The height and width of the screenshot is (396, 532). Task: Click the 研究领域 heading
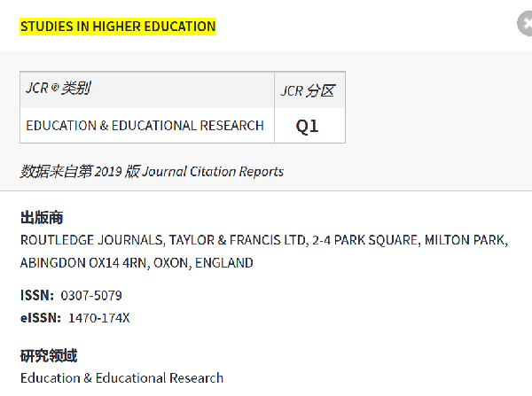pos(49,355)
